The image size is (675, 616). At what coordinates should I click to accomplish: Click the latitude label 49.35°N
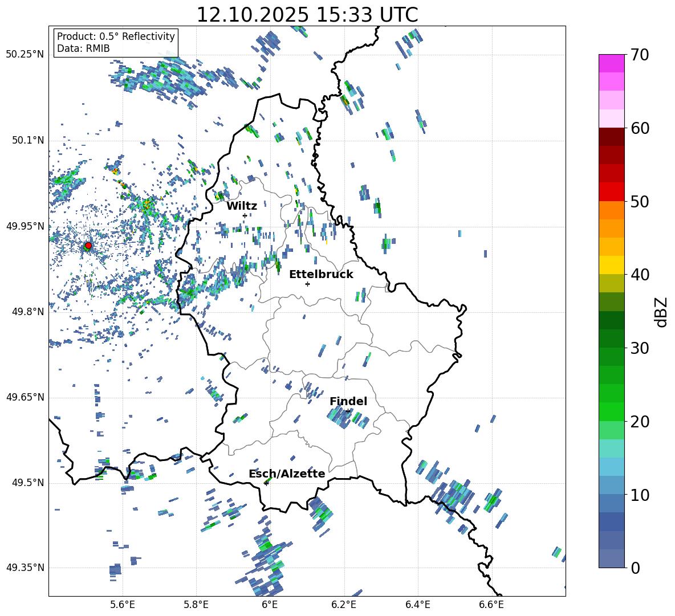(25, 568)
